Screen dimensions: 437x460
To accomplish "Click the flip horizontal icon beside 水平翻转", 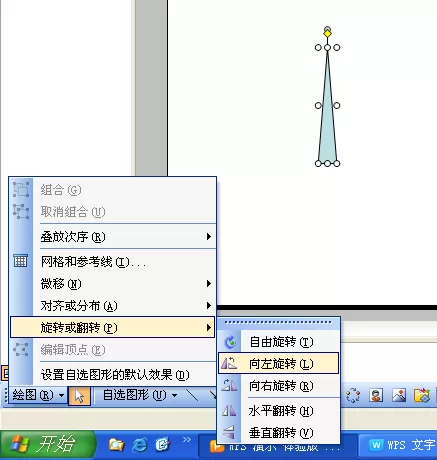I will (229, 411).
